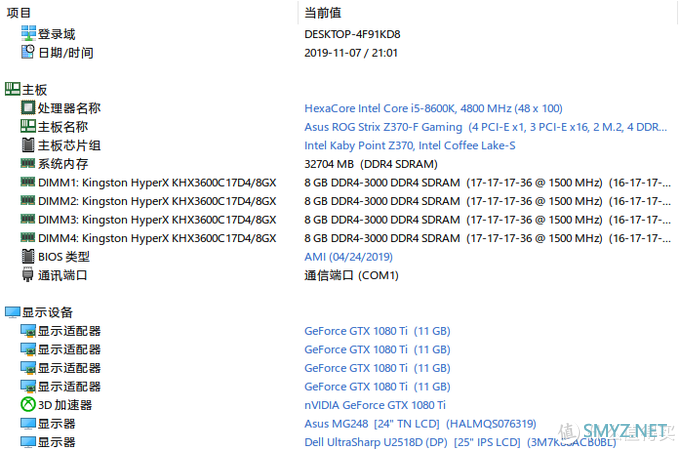Open the nVIDIA GeForce GTX 1080 Ti link
Screen dimensions: 680x450
(375, 405)
